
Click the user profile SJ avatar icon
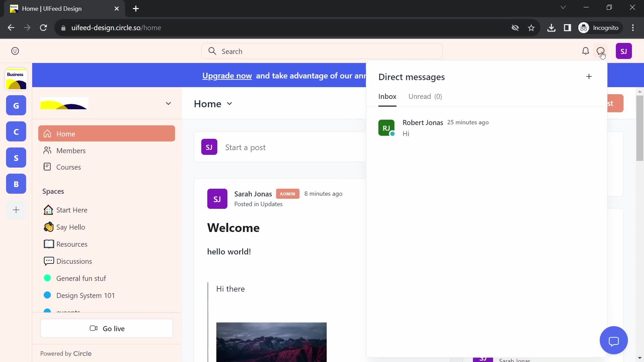coord(624,51)
